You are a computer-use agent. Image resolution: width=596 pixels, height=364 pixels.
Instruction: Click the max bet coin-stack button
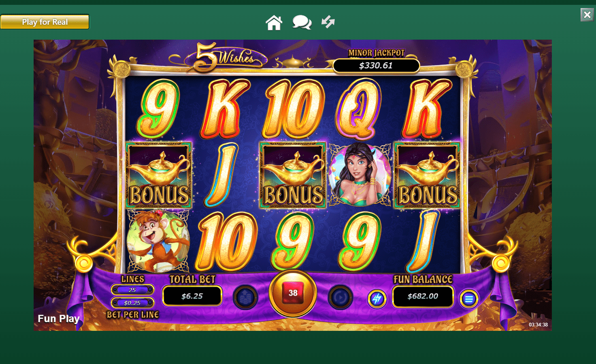click(x=245, y=298)
